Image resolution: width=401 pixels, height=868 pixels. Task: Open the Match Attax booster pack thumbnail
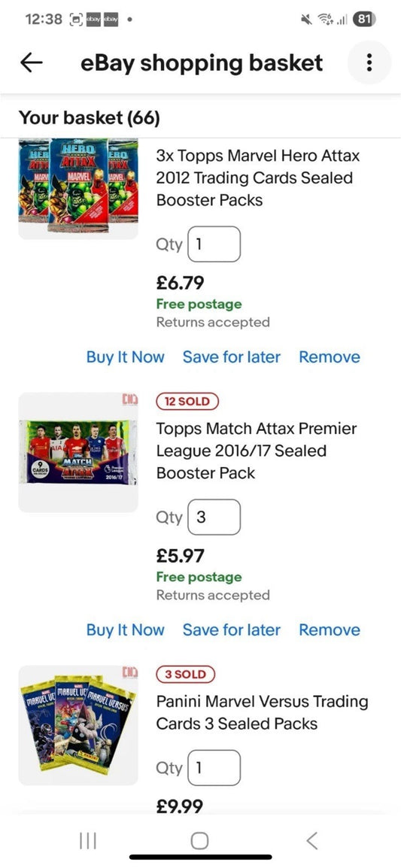78,452
